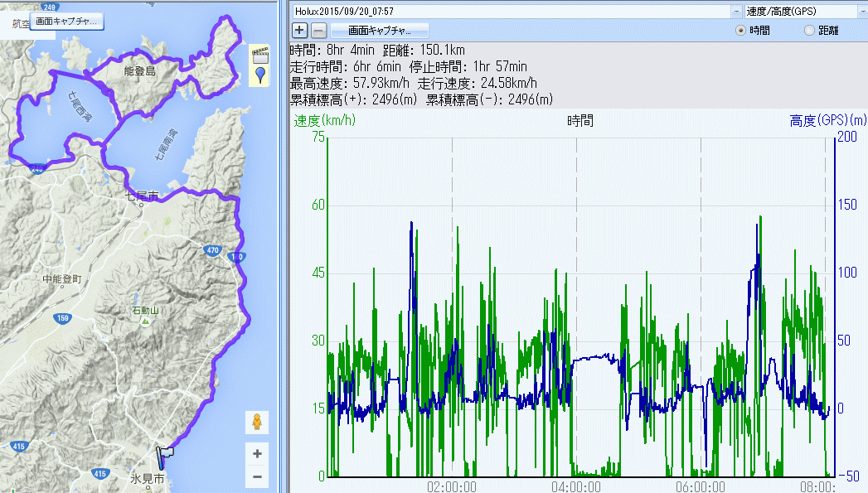Image resolution: width=868 pixels, height=493 pixels.
Task: Click the 能登島 island label on map
Action: [x=138, y=72]
